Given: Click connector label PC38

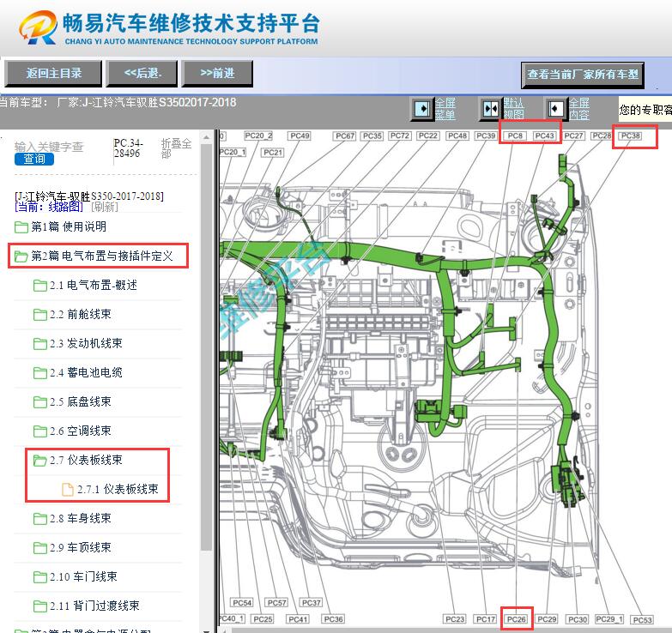Looking at the screenshot, I should 631,136.
